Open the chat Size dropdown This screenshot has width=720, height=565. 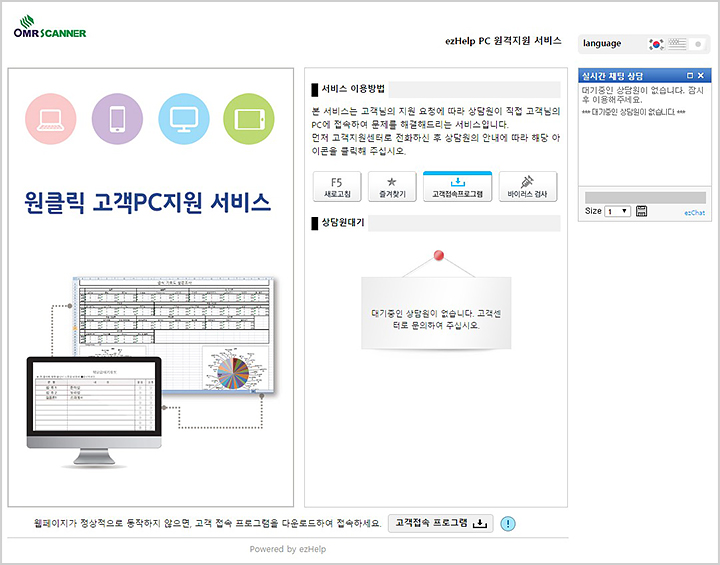[x=617, y=211]
